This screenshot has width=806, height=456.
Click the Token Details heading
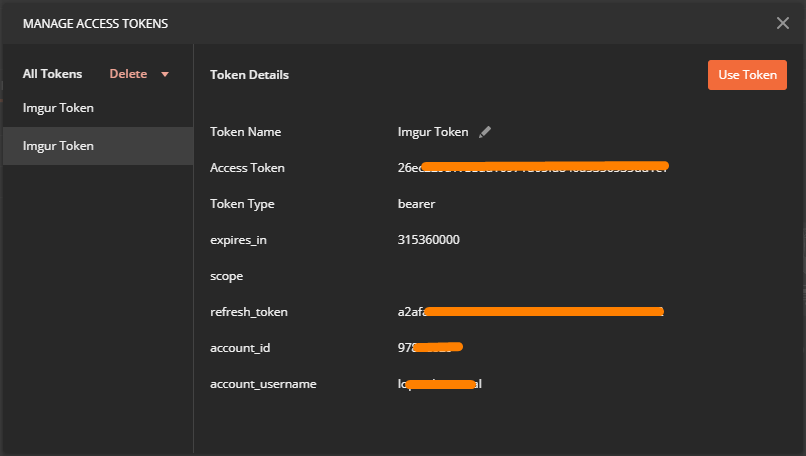click(249, 75)
